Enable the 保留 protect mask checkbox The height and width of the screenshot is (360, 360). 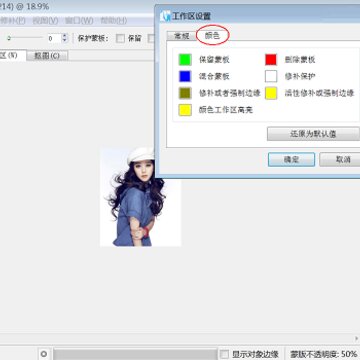(120, 38)
